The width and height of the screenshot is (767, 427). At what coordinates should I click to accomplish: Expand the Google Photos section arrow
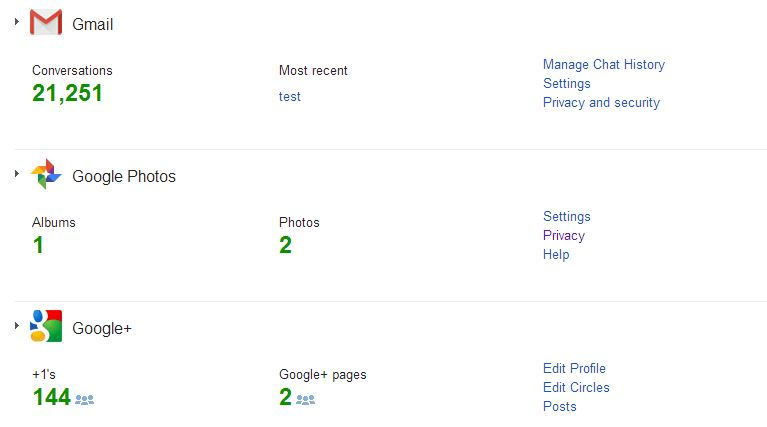click(x=17, y=174)
